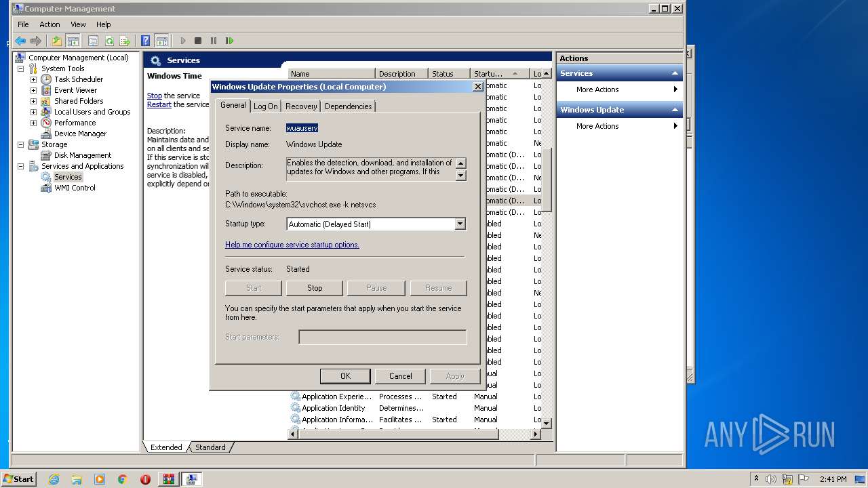868x488 pixels.
Task: Expand the Event Viewer node
Action: (x=33, y=90)
